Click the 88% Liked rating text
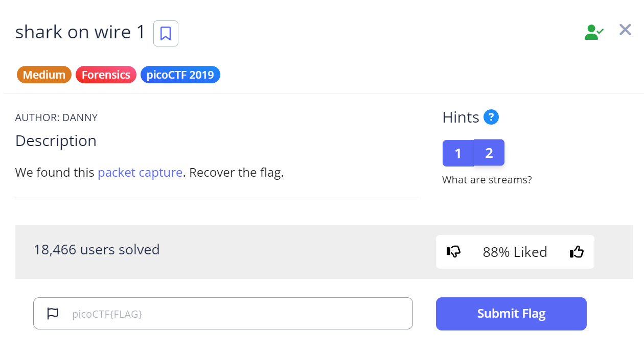 (515, 252)
